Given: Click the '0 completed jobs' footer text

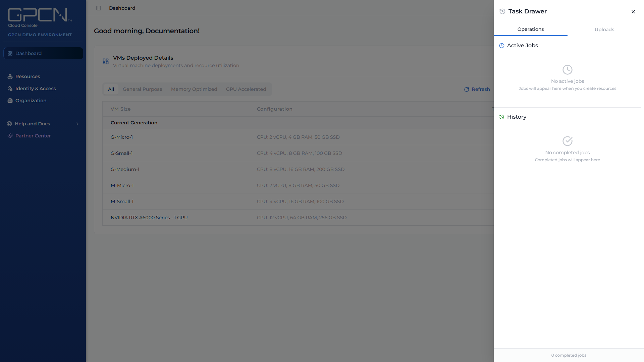Looking at the screenshot, I should [569, 355].
